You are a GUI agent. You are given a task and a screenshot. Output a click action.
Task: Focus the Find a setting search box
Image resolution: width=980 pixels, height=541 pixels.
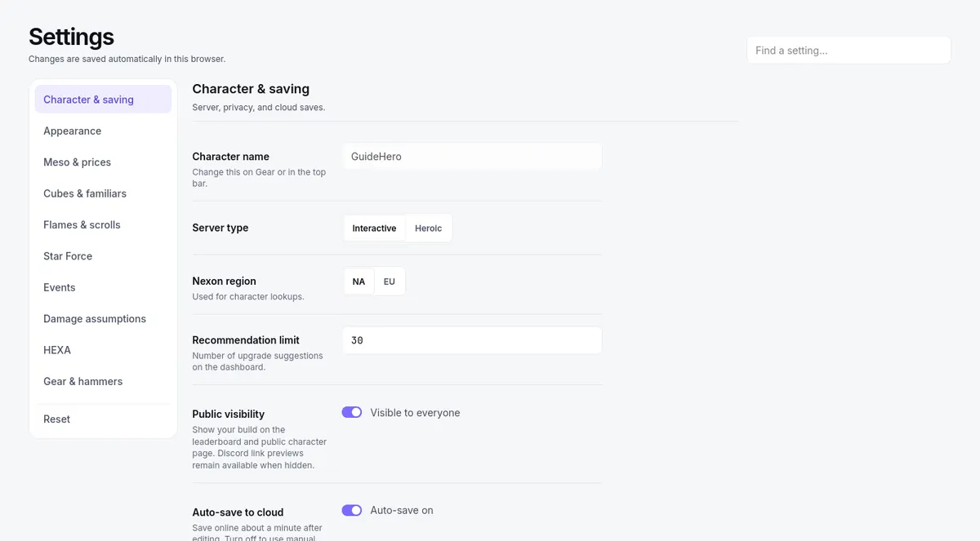[849, 50]
